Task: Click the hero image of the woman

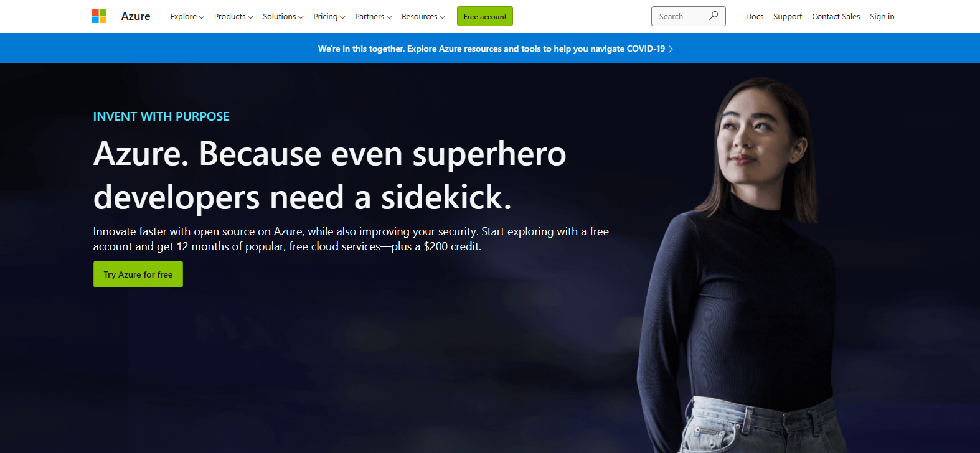Action: point(741,264)
